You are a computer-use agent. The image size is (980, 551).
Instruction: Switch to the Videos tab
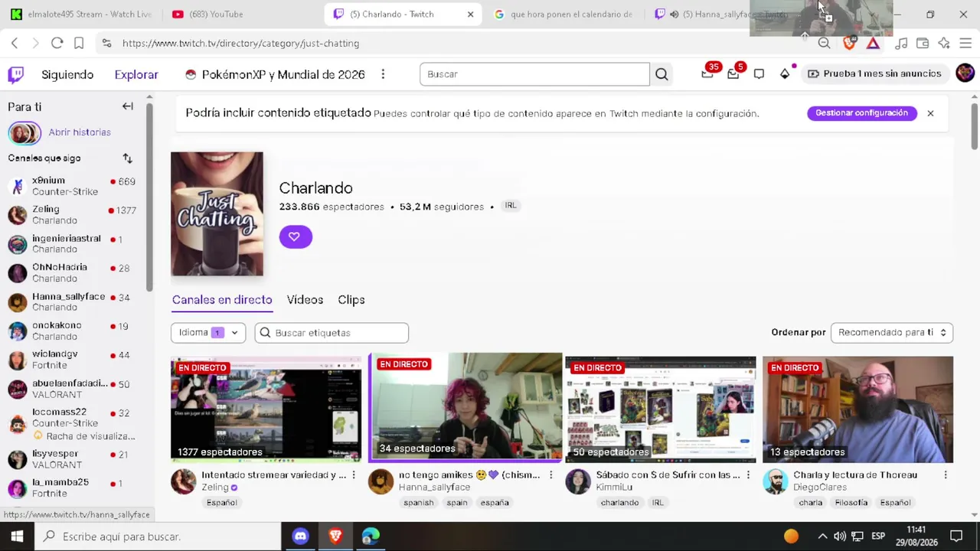(x=305, y=300)
